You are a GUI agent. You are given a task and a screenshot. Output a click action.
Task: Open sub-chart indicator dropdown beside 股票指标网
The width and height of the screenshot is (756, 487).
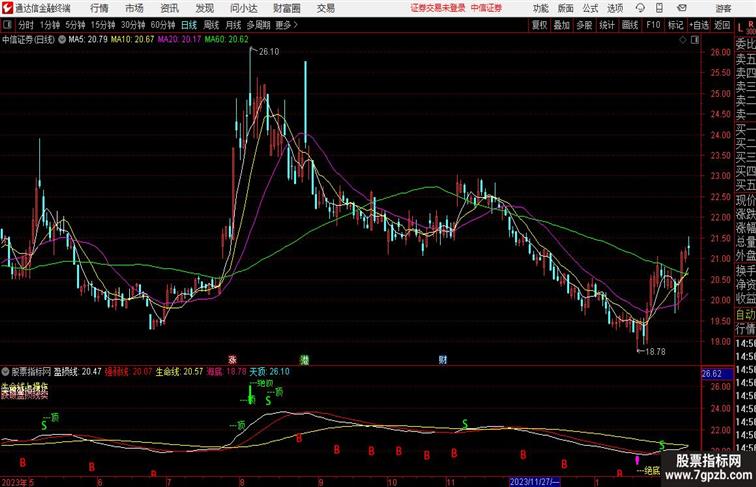pos(5,372)
